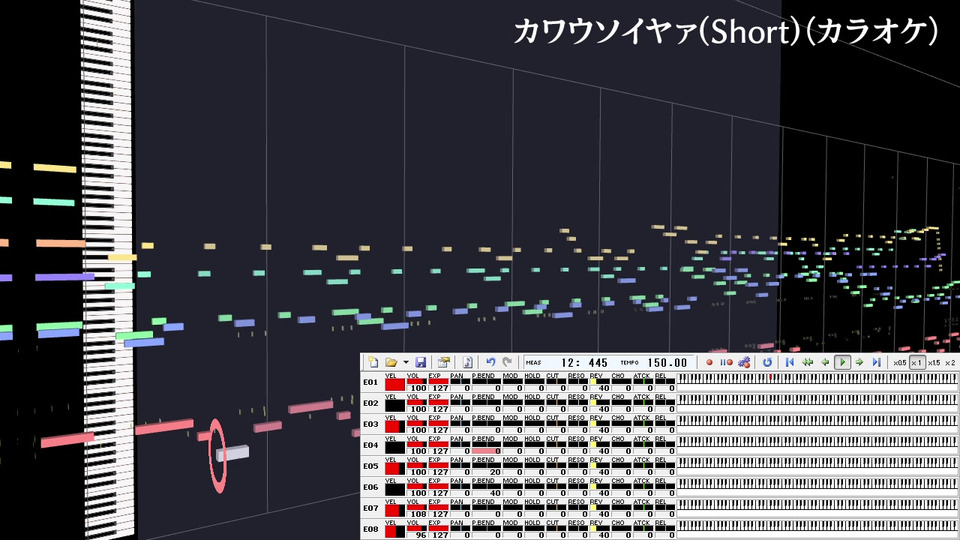This screenshot has width=960, height=540.
Task: Adjust the E01 PAN slider
Action: click(x=460, y=381)
